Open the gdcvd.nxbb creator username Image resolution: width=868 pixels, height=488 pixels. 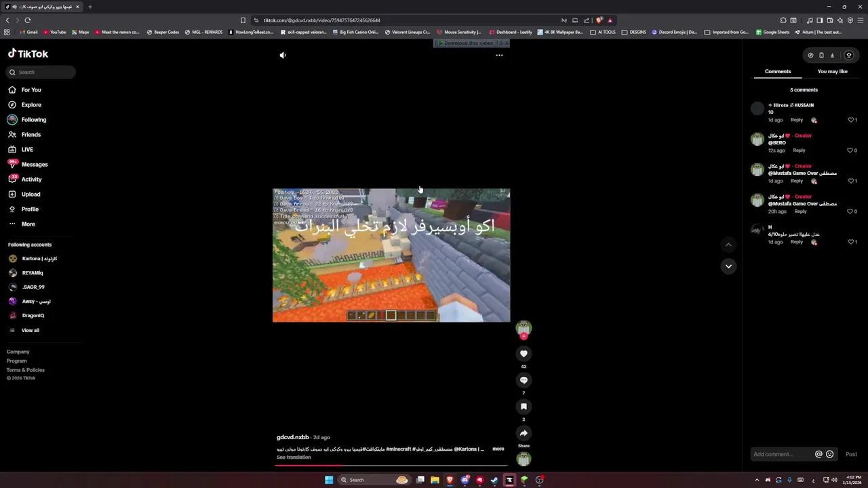click(x=293, y=437)
